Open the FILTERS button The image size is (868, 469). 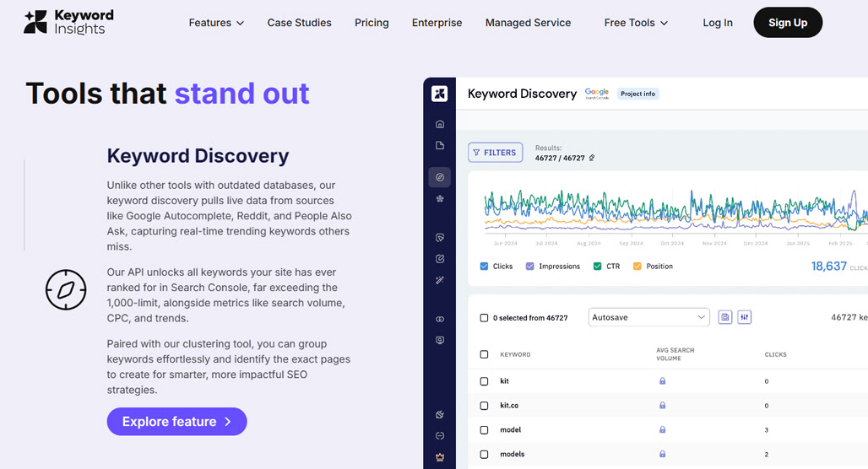496,152
